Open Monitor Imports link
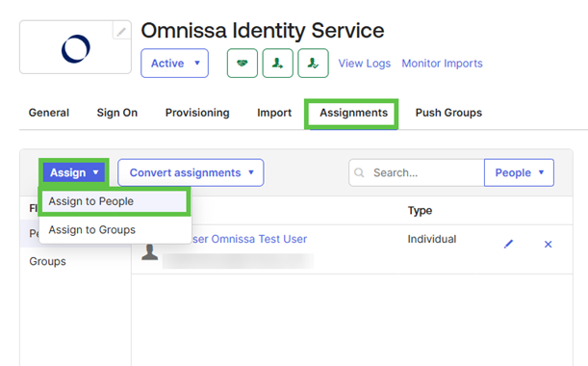The height and width of the screenshot is (366, 588). tap(442, 64)
